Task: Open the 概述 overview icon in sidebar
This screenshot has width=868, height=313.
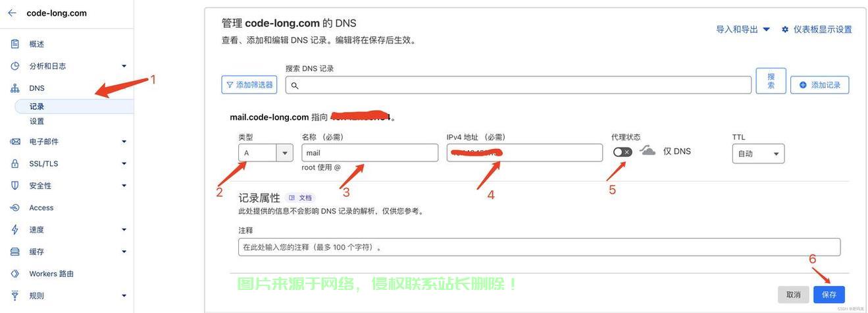Action: pyautogui.click(x=15, y=44)
